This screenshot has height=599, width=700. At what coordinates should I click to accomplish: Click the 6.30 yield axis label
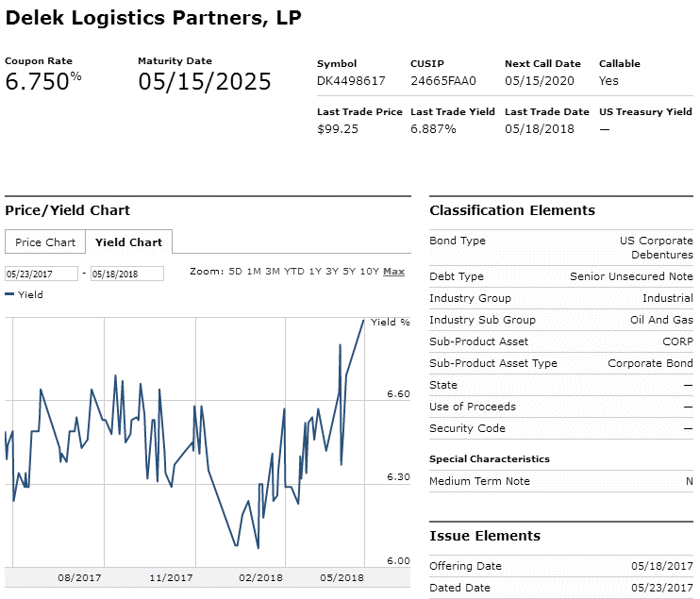[x=398, y=476]
